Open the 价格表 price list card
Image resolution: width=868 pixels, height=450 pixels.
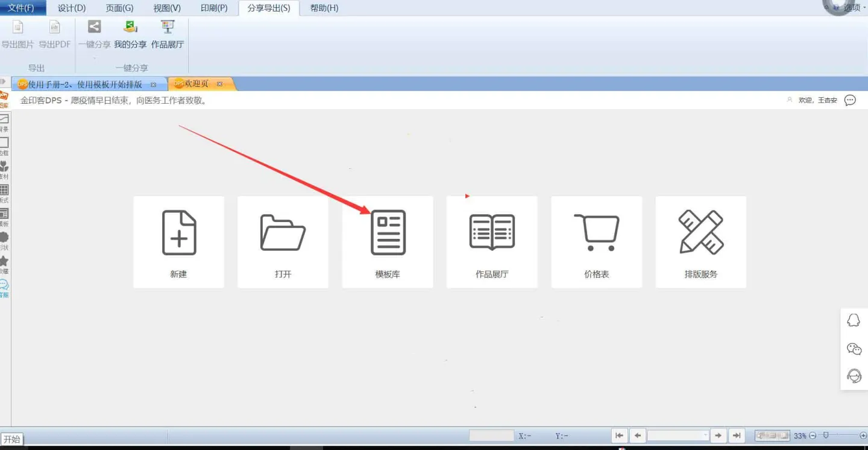[x=597, y=242]
